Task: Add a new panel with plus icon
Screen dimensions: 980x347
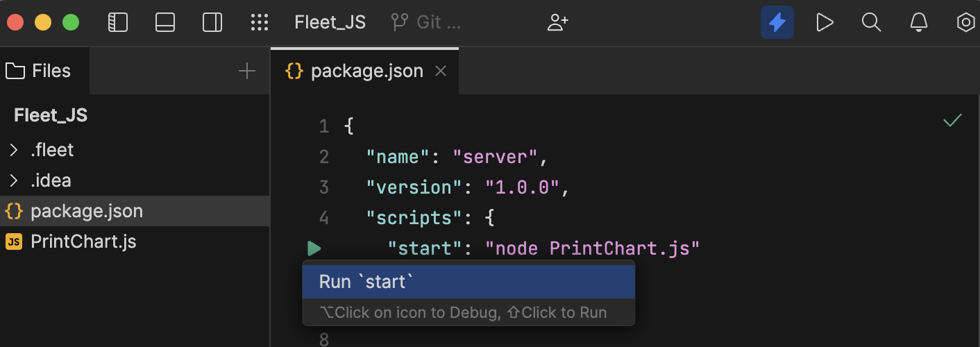Action: point(246,71)
